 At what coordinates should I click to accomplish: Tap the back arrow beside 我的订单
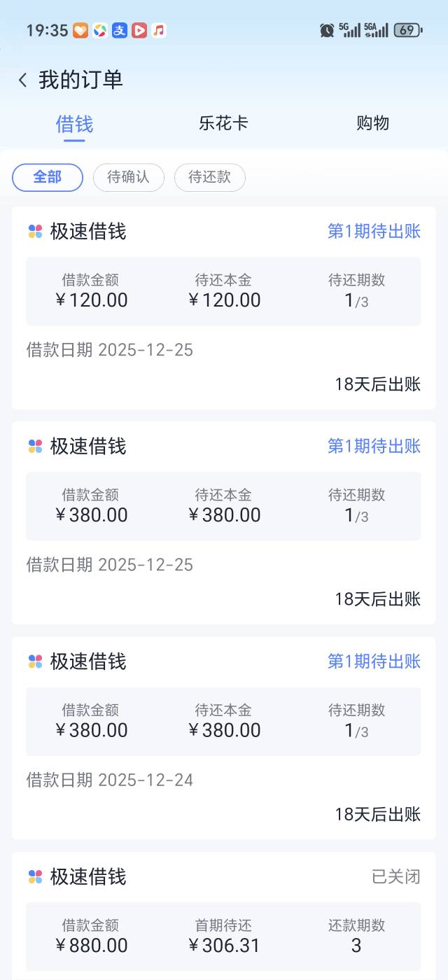pos(23,80)
